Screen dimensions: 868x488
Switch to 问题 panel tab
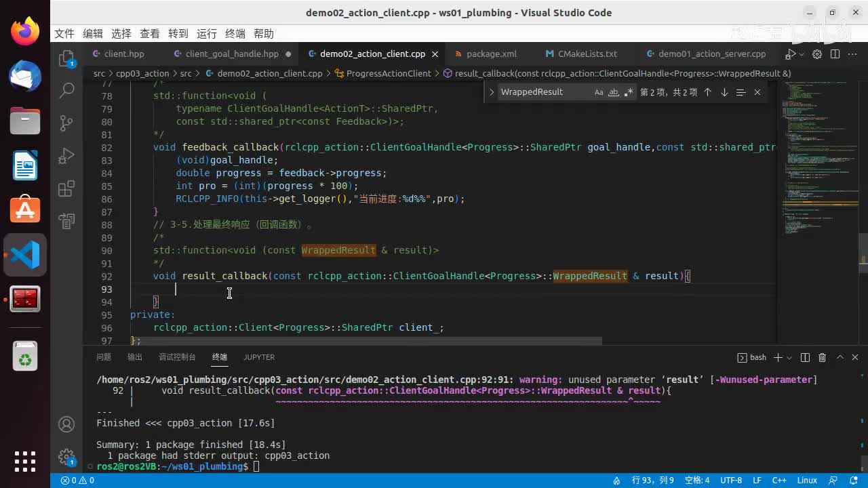click(104, 357)
